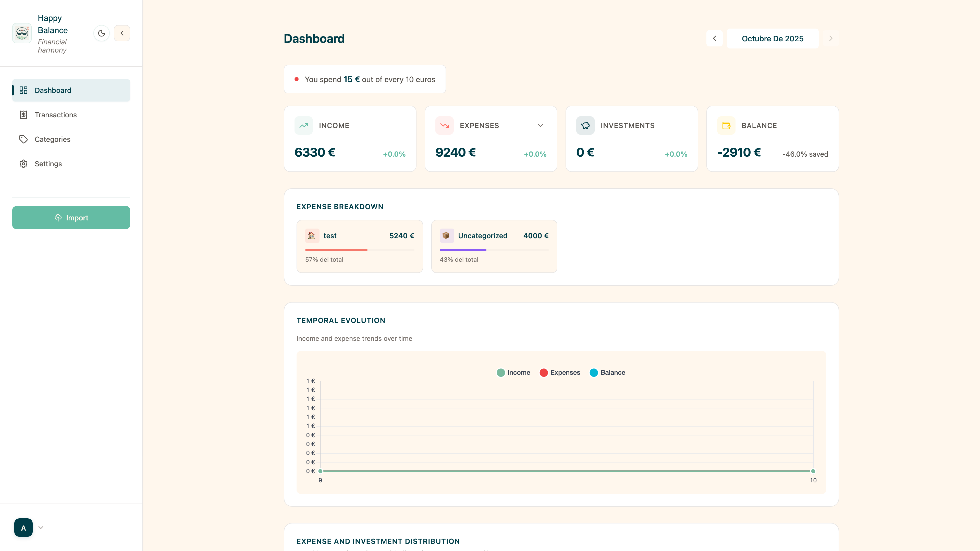
Task: Click the Categories tag icon
Action: (x=23, y=139)
